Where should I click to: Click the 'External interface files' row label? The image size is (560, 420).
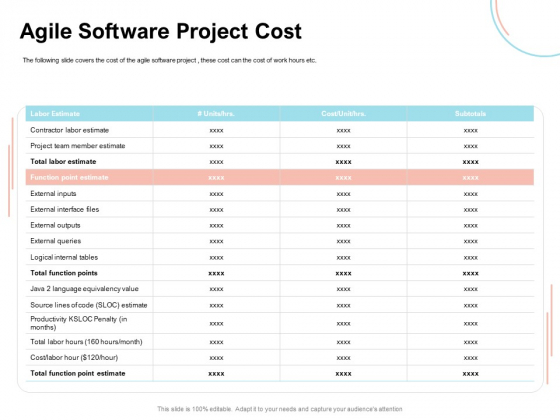(x=65, y=209)
